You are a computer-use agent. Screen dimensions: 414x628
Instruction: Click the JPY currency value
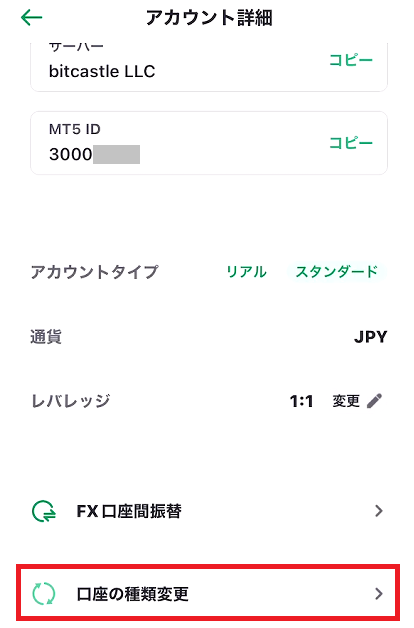point(370,337)
